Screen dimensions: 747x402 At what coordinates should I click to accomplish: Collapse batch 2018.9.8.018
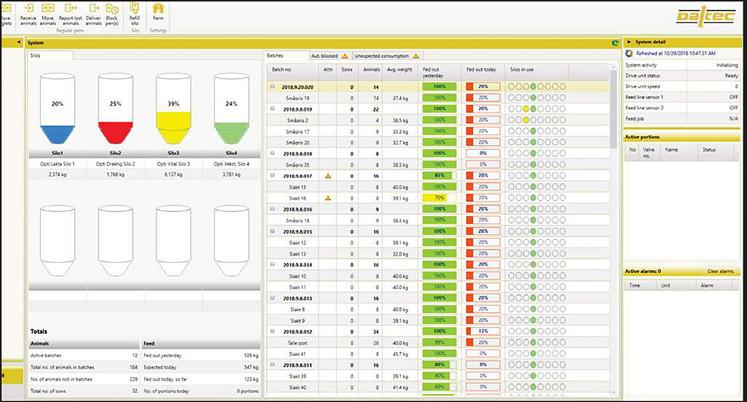273,153
